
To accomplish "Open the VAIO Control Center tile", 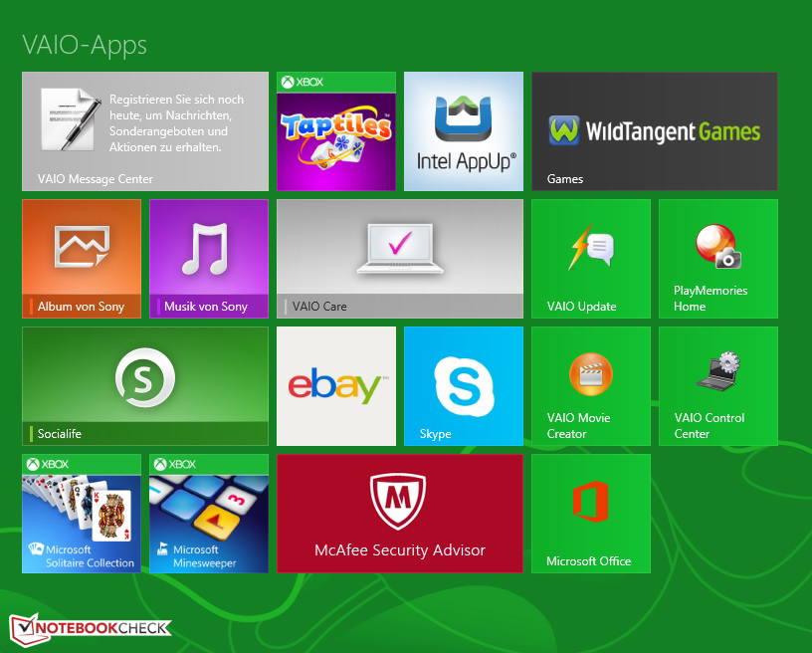I will [718, 386].
